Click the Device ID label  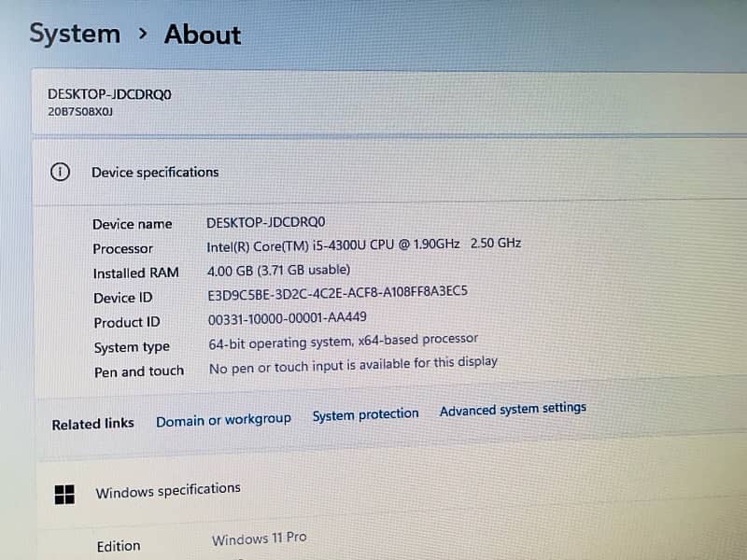[x=123, y=298]
